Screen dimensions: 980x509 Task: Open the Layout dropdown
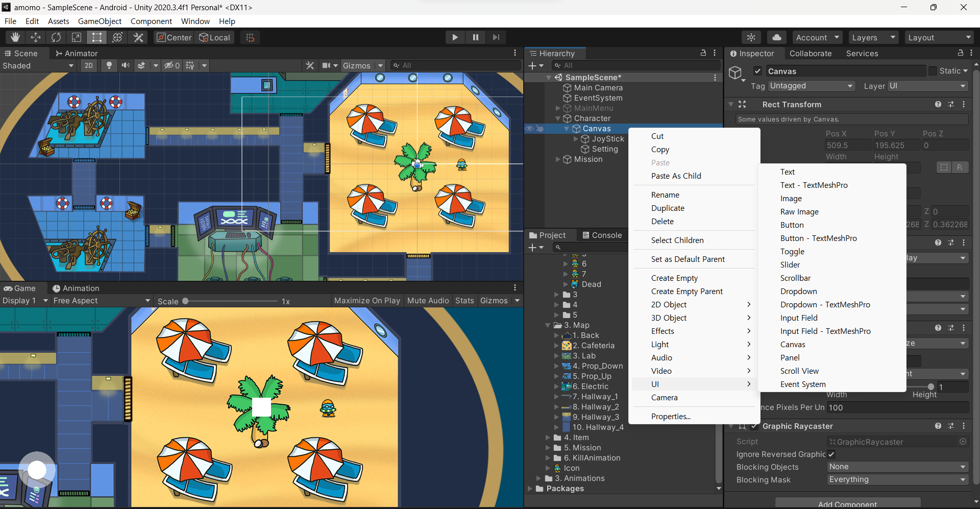[x=939, y=37]
